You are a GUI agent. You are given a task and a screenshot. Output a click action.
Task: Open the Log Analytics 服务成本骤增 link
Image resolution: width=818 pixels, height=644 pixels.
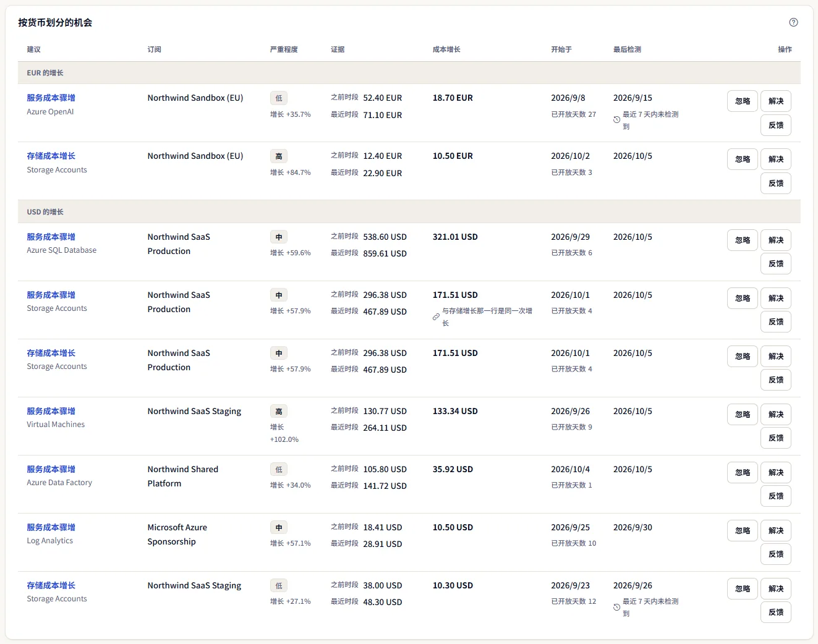tap(51, 527)
